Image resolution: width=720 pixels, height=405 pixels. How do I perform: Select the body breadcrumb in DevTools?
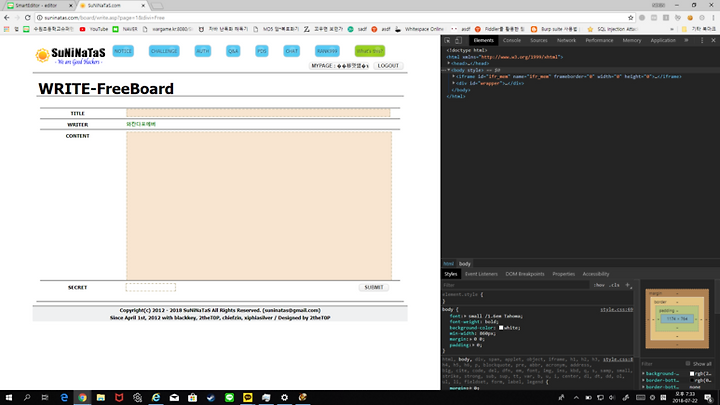coord(465,264)
